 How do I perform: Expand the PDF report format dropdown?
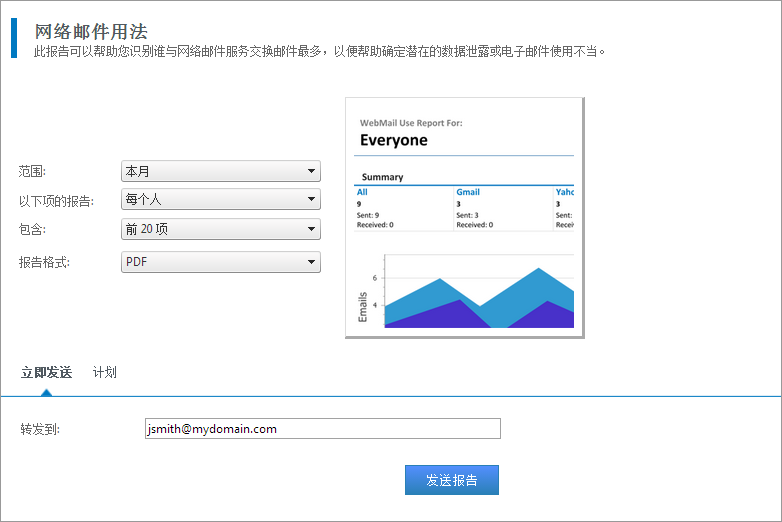coord(220,262)
